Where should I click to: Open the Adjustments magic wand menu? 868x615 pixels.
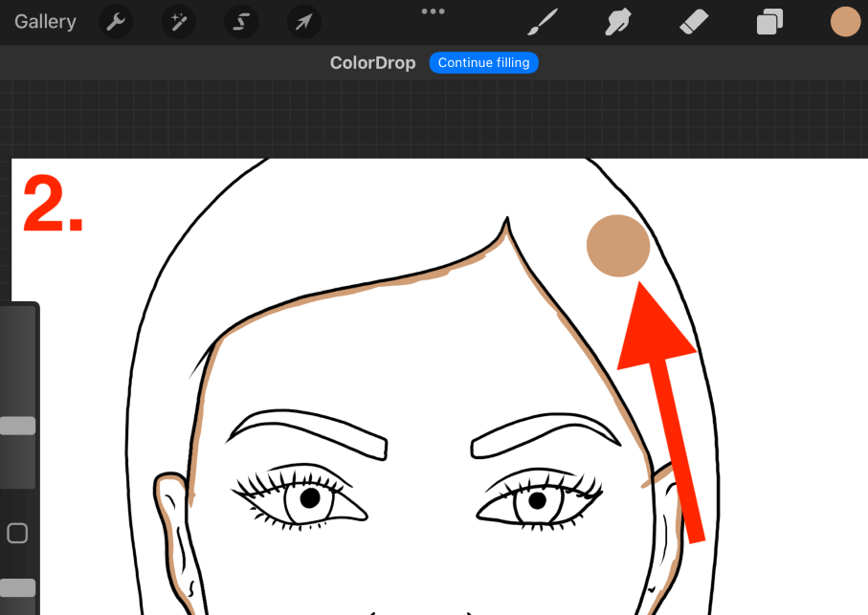click(178, 22)
